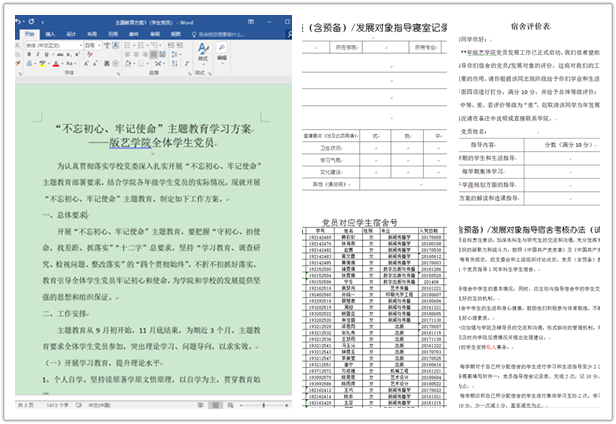This screenshot has height=424, width=616.
Task: Click the Distributed alignment icon
Action: [x=162, y=54]
